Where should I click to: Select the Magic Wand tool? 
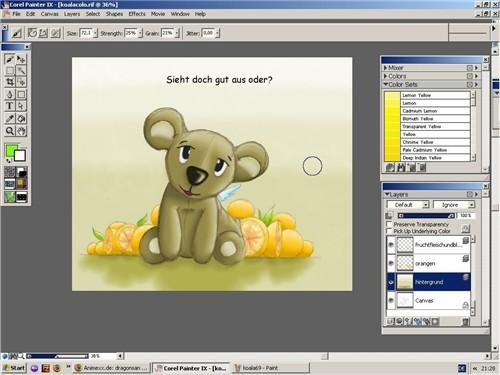pyautogui.click(x=21, y=70)
